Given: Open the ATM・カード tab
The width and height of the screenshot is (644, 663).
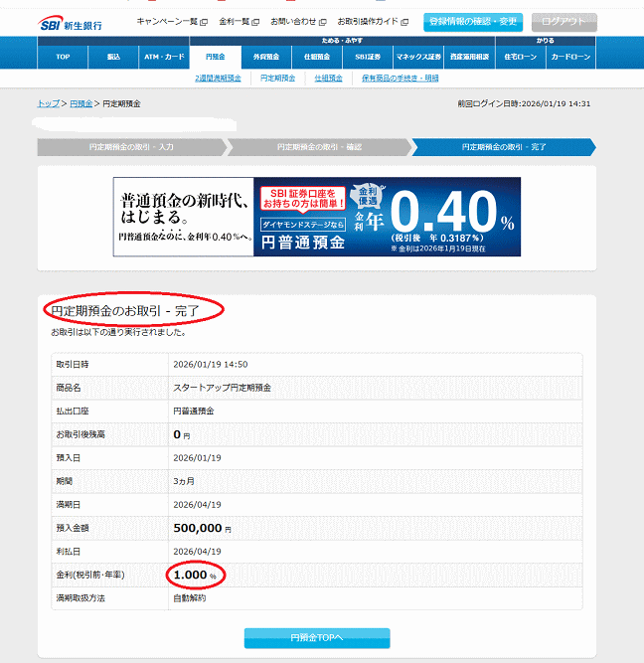Looking at the screenshot, I should (164, 58).
